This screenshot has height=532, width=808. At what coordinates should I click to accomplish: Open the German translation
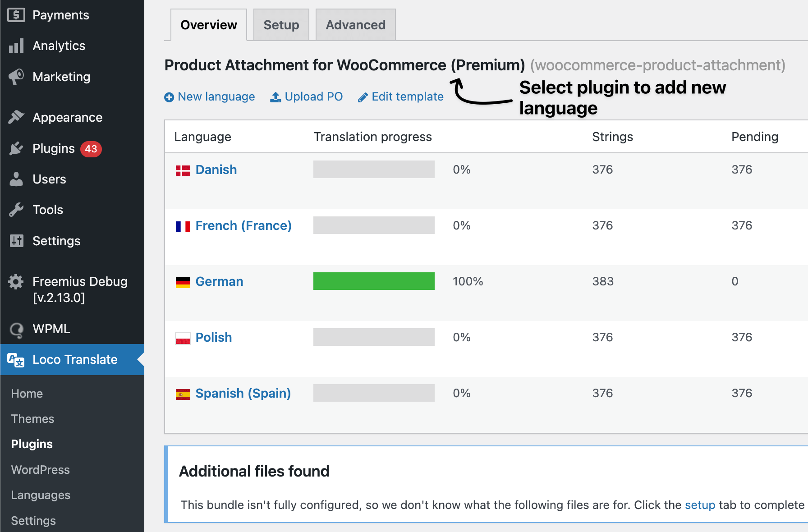(x=219, y=281)
